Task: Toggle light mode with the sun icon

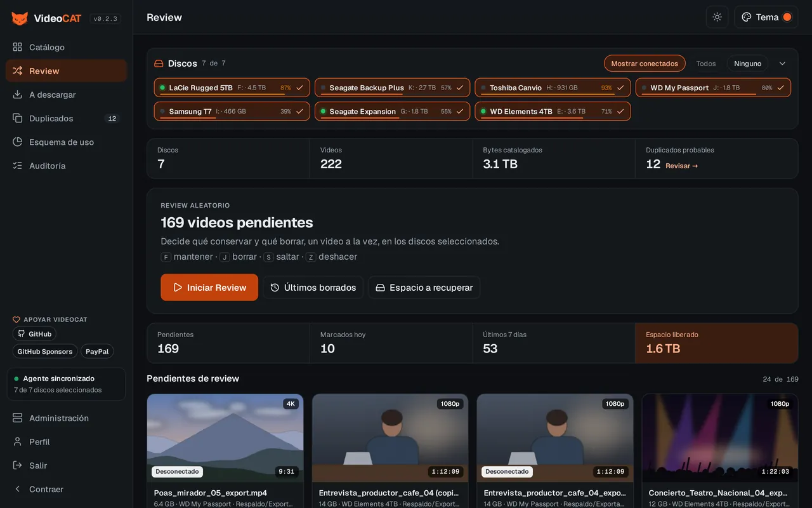Action: point(717,17)
